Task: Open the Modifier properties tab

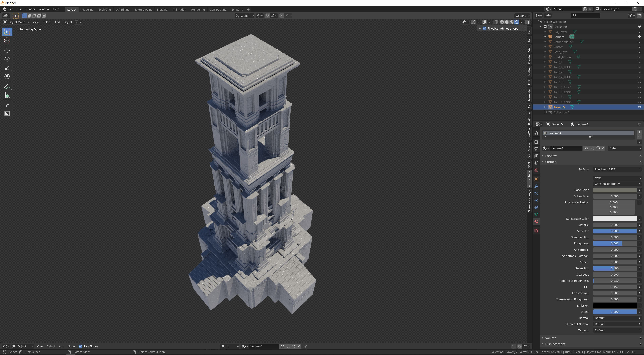Action: click(536, 186)
